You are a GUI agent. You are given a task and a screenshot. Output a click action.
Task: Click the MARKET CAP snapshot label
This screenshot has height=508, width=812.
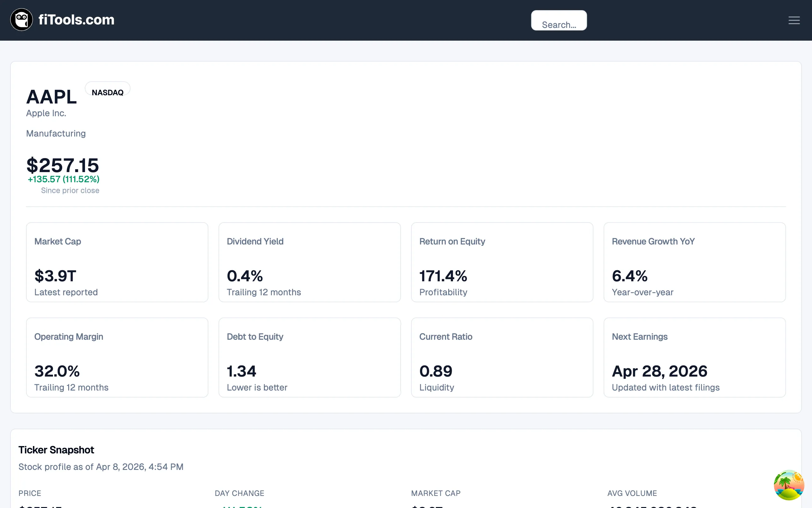point(435,493)
